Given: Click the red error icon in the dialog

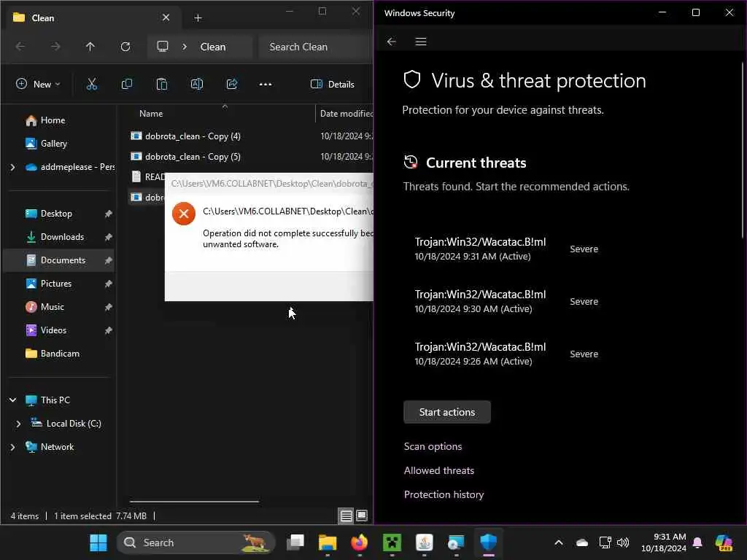Looking at the screenshot, I should pyautogui.click(x=184, y=214).
